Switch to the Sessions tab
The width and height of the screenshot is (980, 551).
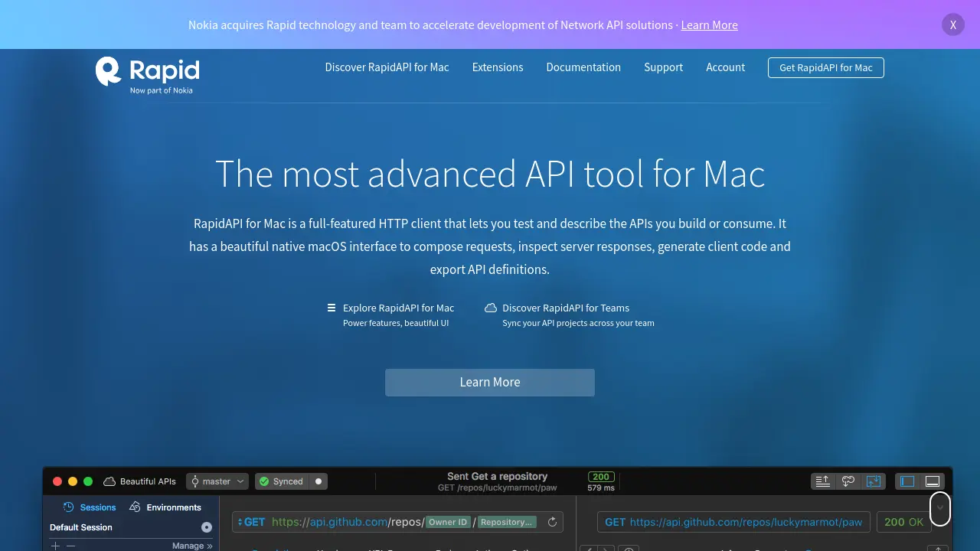pyautogui.click(x=90, y=507)
